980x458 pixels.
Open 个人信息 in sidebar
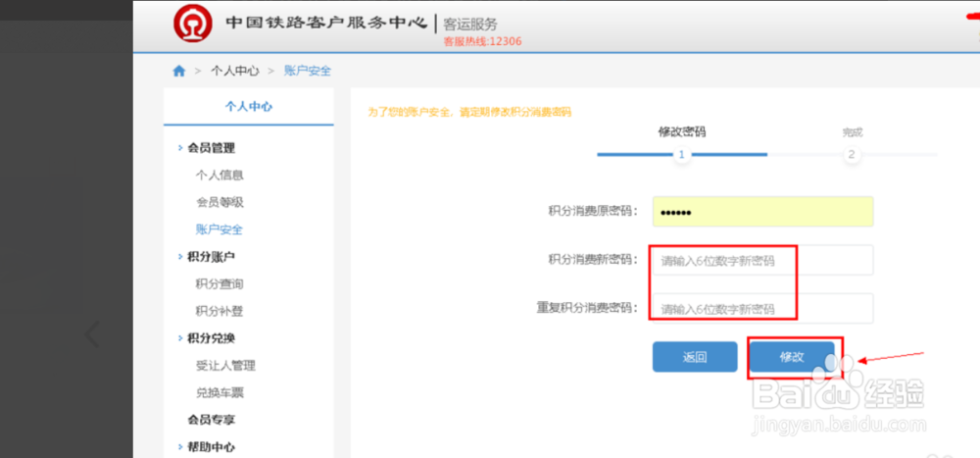click(x=220, y=176)
